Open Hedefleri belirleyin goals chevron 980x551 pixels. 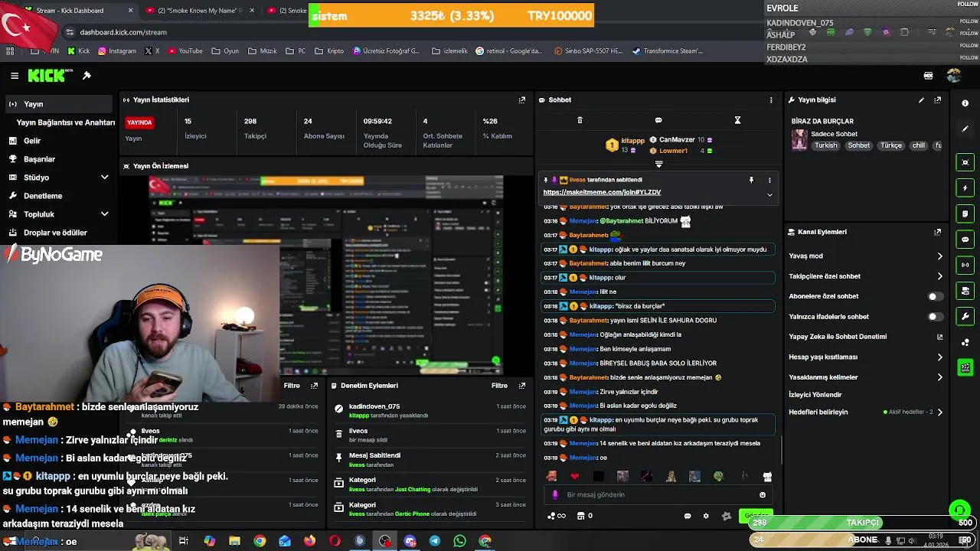pos(940,412)
